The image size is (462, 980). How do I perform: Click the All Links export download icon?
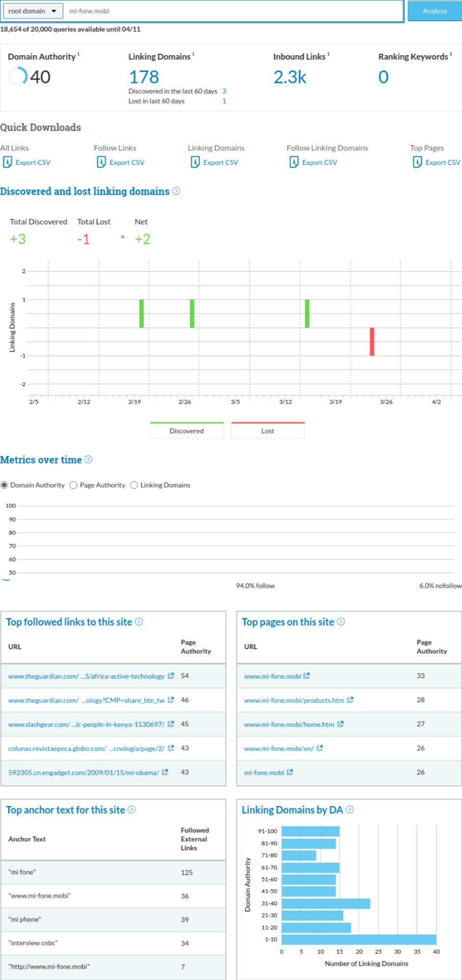pos(7,162)
